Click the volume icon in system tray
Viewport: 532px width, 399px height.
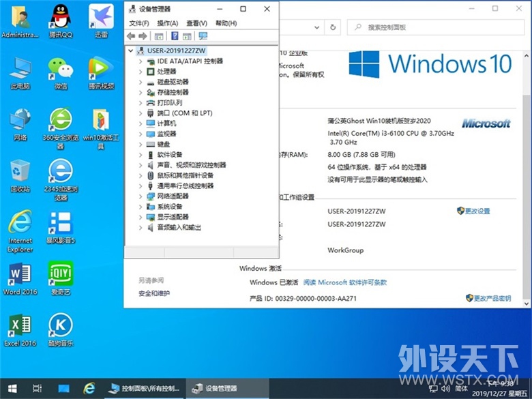[446, 389]
